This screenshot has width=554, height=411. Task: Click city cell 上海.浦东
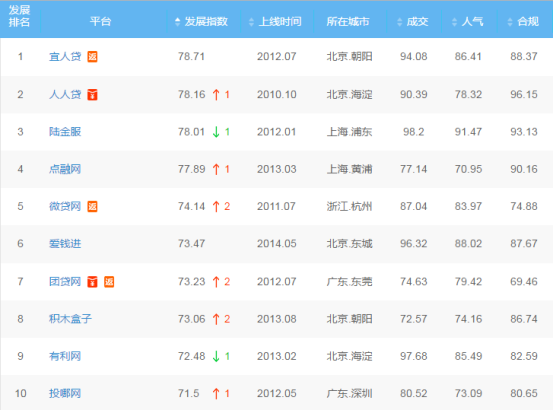click(x=349, y=132)
